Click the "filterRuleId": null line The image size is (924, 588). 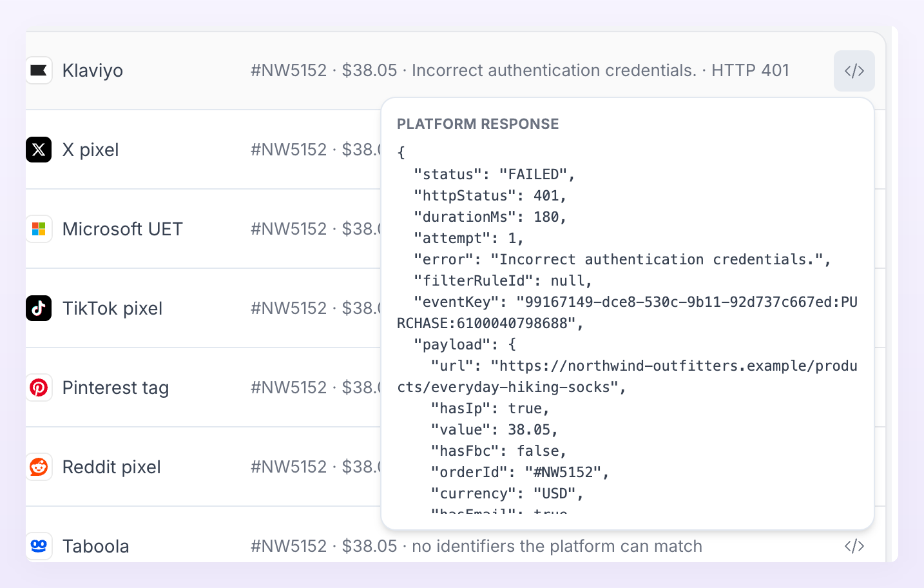click(x=503, y=280)
